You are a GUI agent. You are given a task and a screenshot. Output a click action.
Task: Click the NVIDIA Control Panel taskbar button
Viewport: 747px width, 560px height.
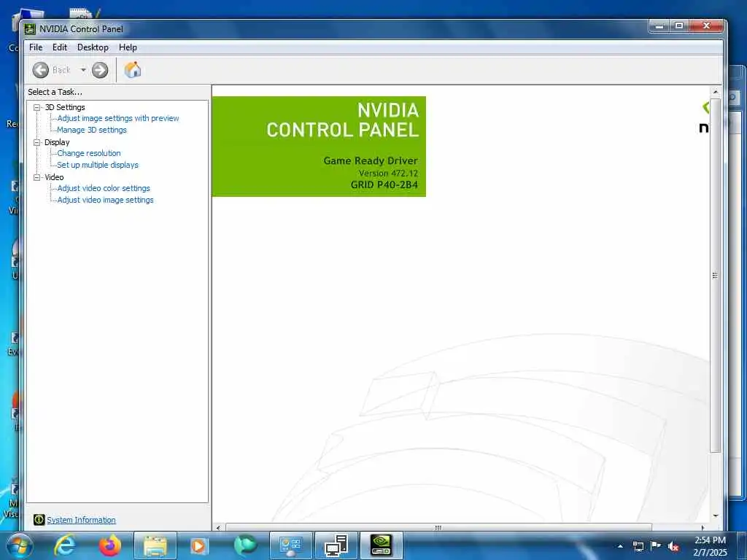click(x=381, y=545)
